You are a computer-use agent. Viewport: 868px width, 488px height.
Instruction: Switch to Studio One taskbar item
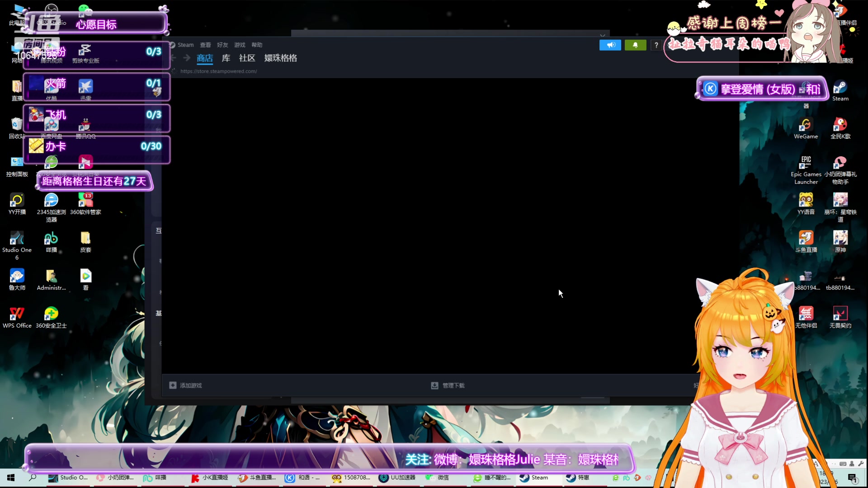coord(69,478)
